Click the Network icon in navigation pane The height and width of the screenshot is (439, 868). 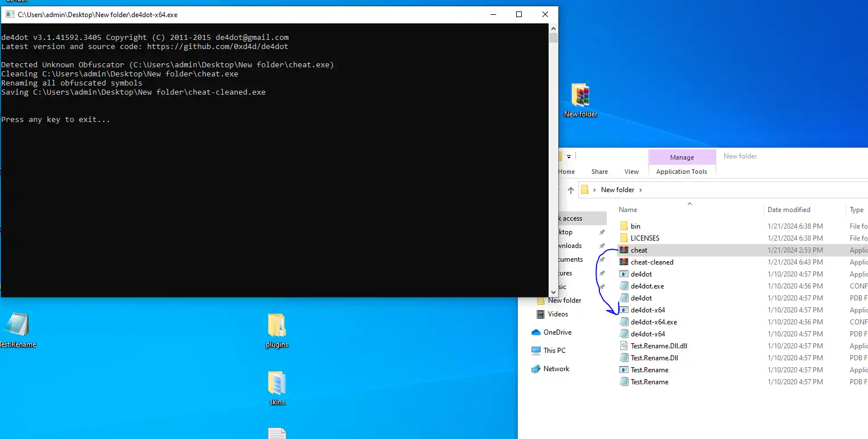coord(536,369)
